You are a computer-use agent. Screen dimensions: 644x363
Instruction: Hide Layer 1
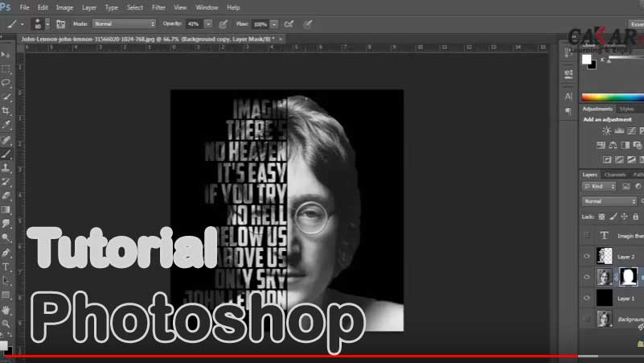pos(586,298)
